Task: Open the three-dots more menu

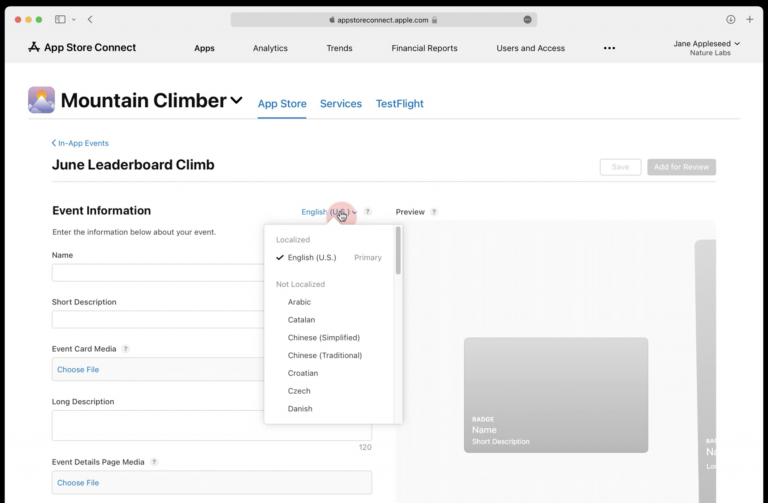Action: pyautogui.click(x=609, y=48)
